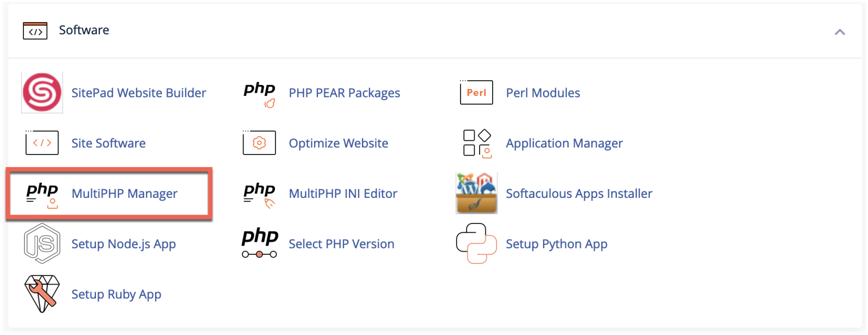Click the Application Manager shapes icon
The image size is (868, 335).
[x=477, y=144]
